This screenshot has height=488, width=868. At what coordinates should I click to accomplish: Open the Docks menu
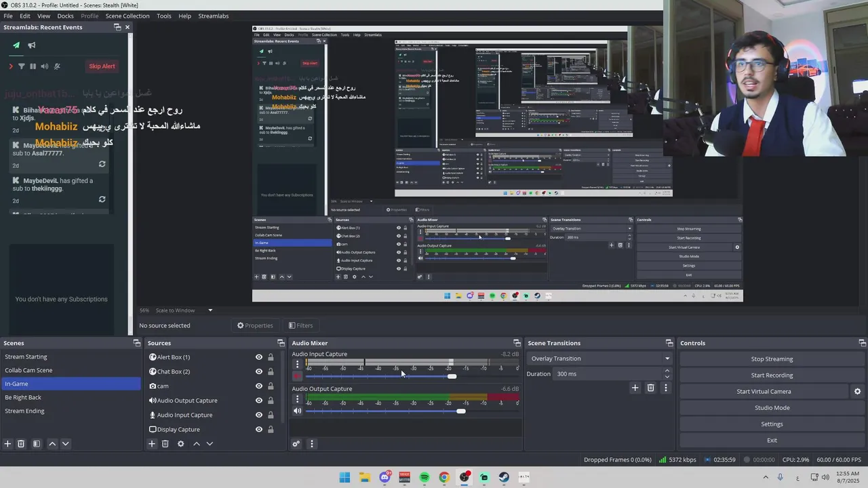65,16
